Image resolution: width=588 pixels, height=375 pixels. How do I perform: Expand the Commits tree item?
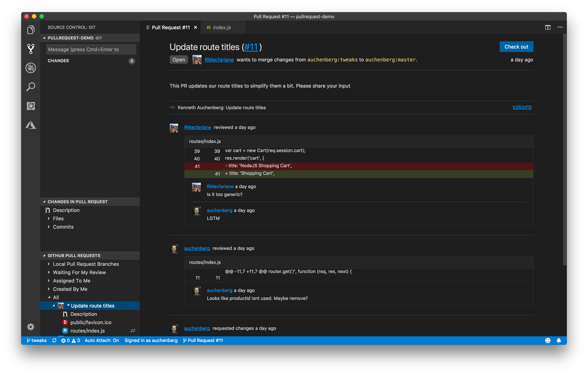pos(63,227)
